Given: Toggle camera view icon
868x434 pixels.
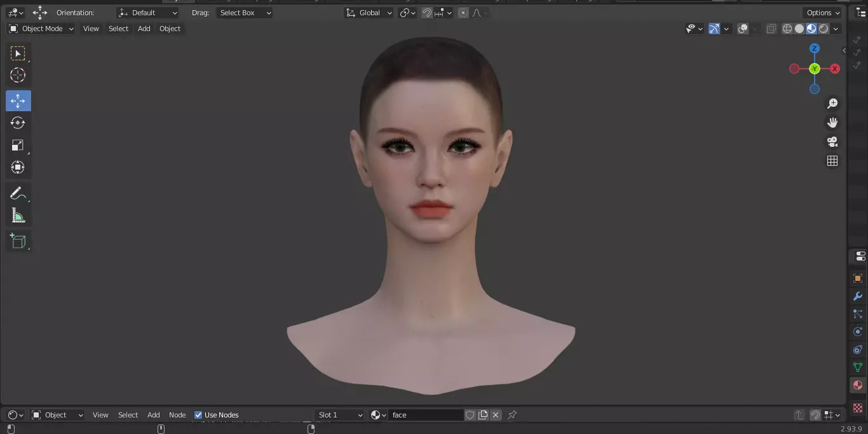Looking at the screenshot, I should [x=832, y=142].
